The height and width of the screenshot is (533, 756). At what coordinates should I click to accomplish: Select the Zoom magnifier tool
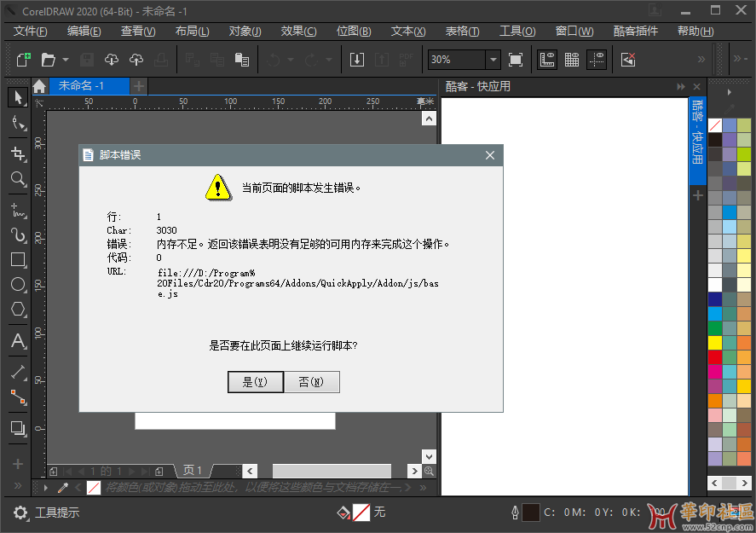18,179
